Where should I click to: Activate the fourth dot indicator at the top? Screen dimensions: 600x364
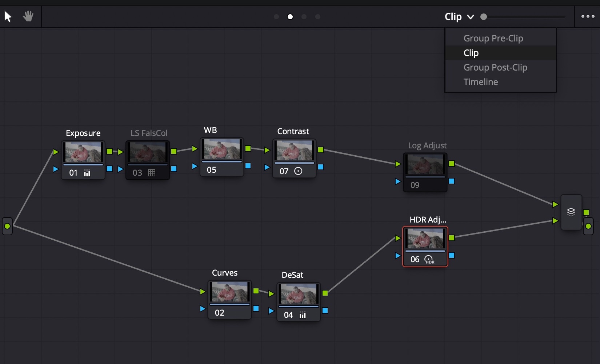point(318,17)
